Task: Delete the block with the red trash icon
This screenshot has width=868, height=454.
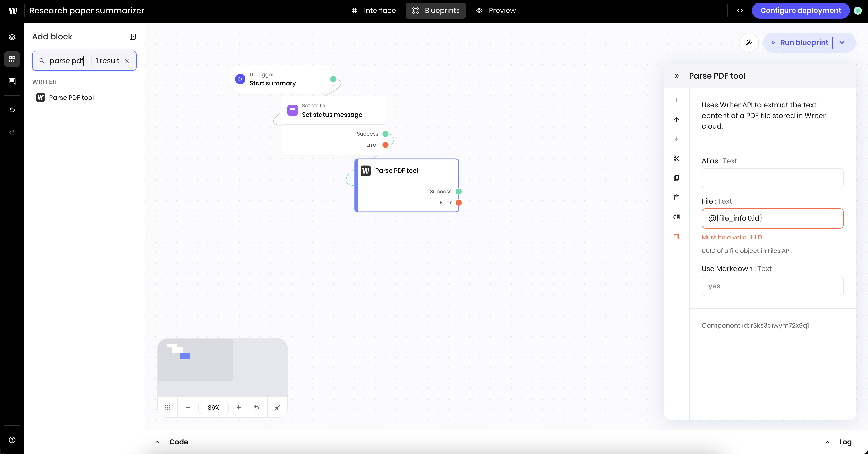Action: coord(677,237)
